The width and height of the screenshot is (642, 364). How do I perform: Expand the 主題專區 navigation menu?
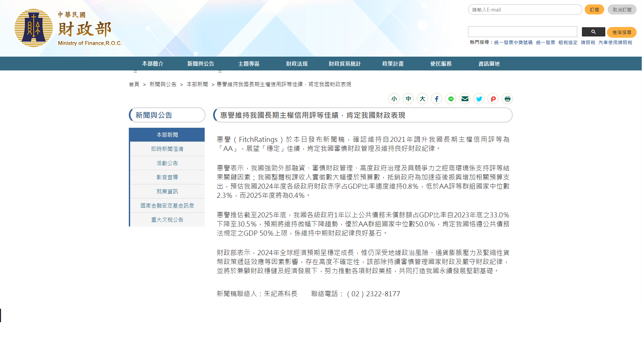(x=249, y=64)
